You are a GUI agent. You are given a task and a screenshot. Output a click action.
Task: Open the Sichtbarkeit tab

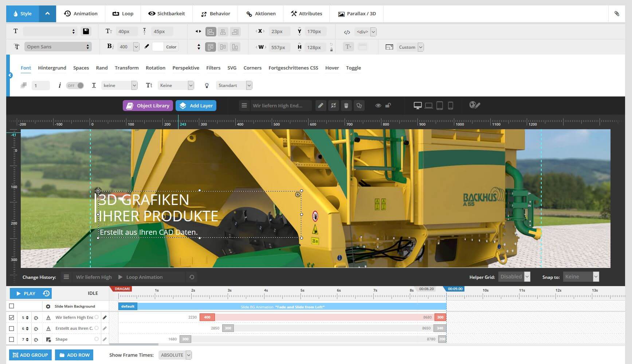click(x=166, y=13)
